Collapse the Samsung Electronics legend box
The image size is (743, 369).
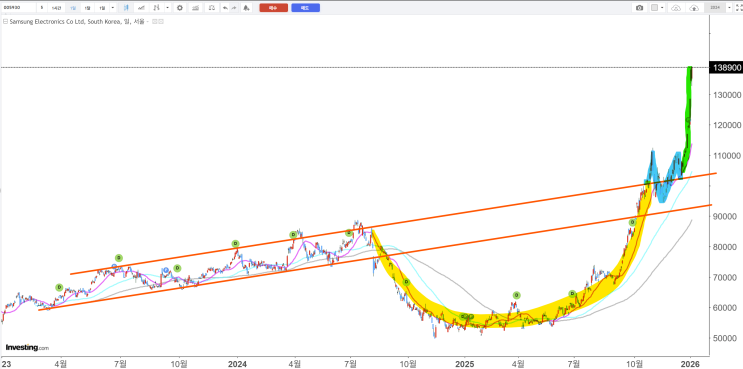pyautogui.click(x=5, y=21)
